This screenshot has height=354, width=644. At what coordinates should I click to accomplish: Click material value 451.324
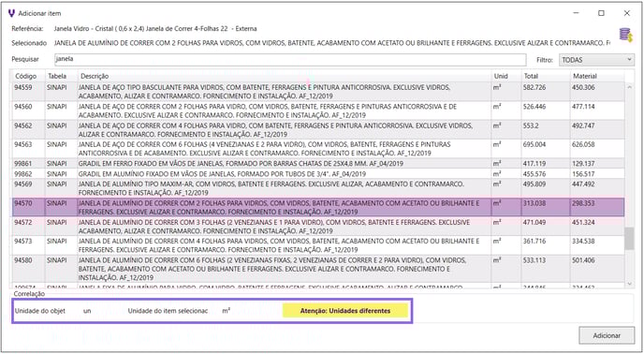point(583,223)
